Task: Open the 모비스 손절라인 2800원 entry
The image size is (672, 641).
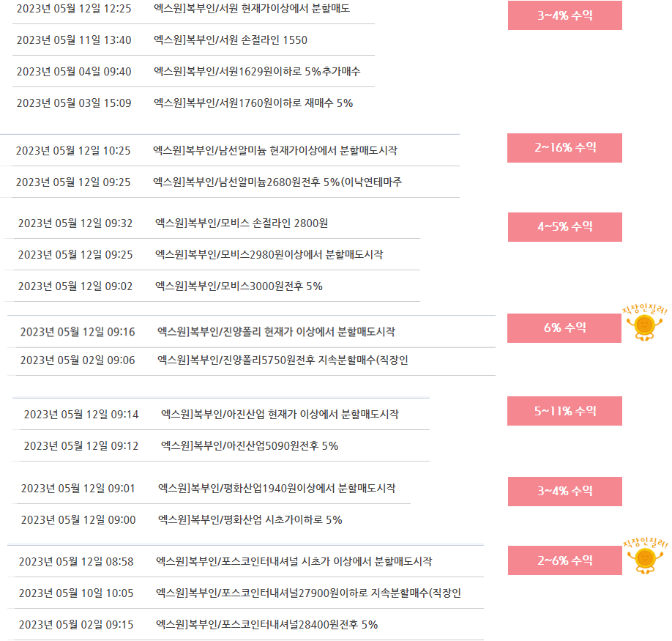Action: tap(242, 223)
